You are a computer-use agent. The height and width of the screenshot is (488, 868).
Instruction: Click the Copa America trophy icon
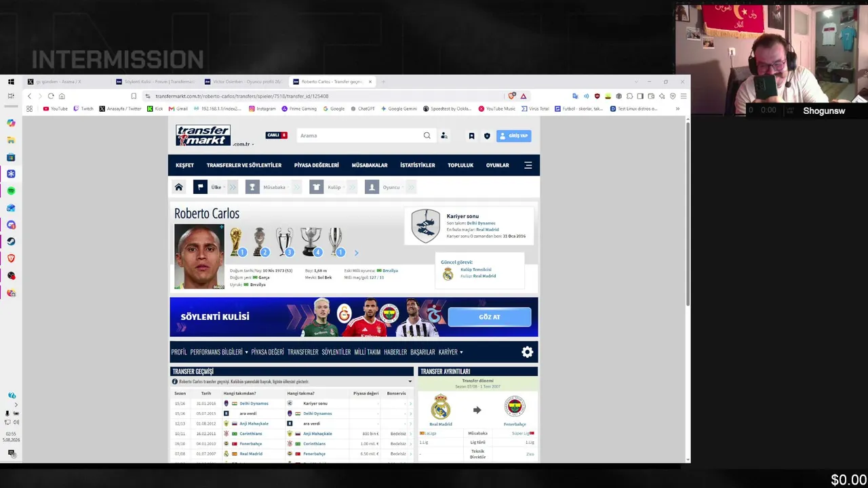260,242
